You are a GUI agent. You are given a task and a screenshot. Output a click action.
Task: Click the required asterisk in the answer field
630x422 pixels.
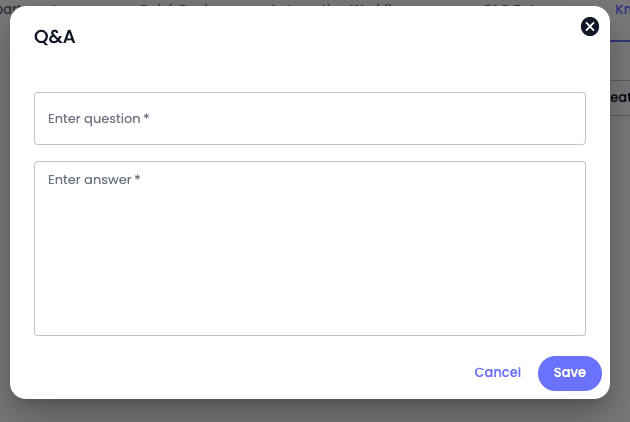(x=137, y=178)
